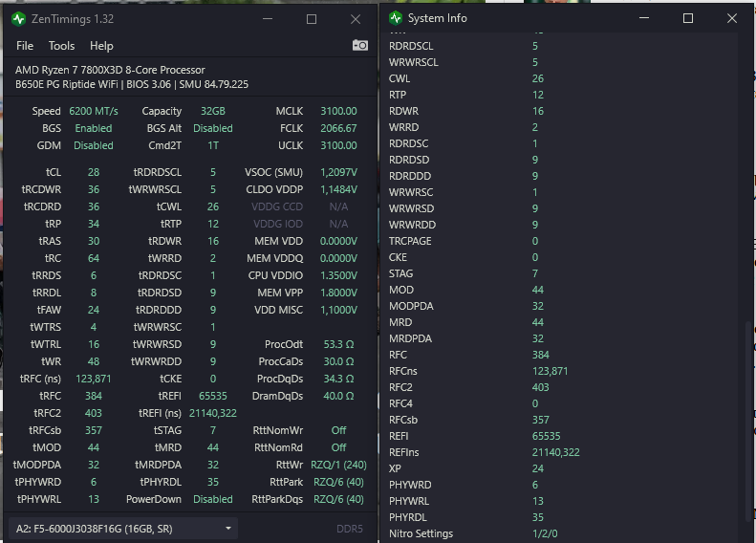Take a screenshot with the camera icon
Viewport: 756px width, 543px height.
[360, 45]
